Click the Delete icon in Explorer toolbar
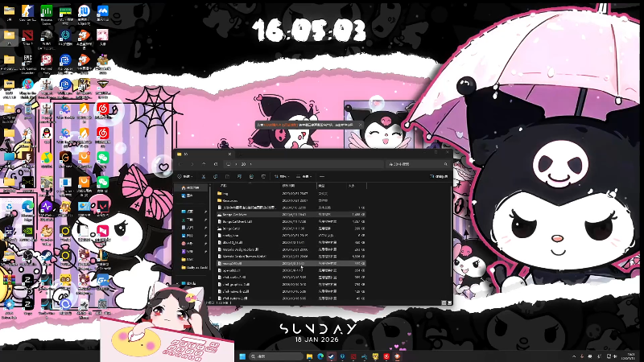Viewport: 644px width, 362px height. [x=264, y=176]
